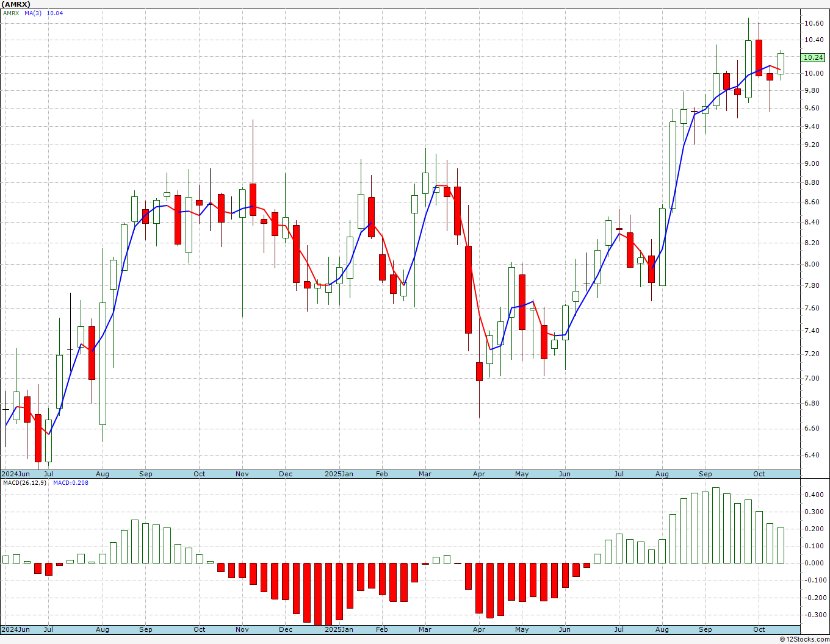Click the 6.80 price axis label
Viewport: 830px width, 644px height.
click(813, 403)
